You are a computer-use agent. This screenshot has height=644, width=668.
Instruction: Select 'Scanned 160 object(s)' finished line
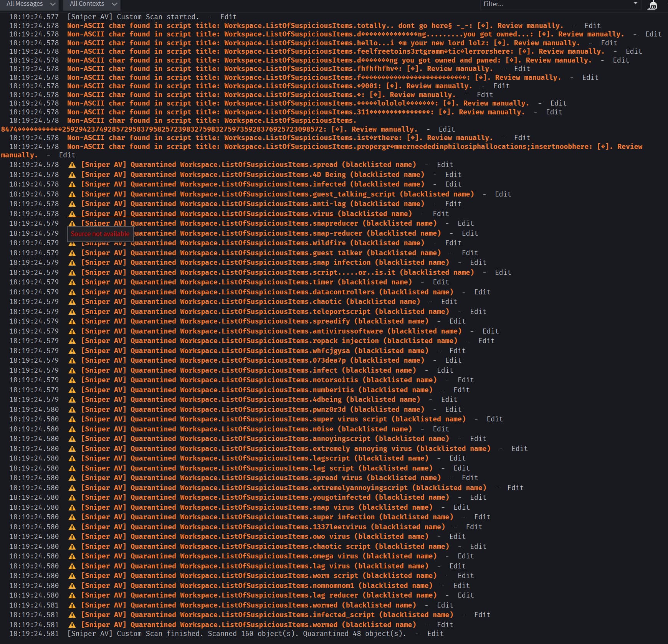237,634
